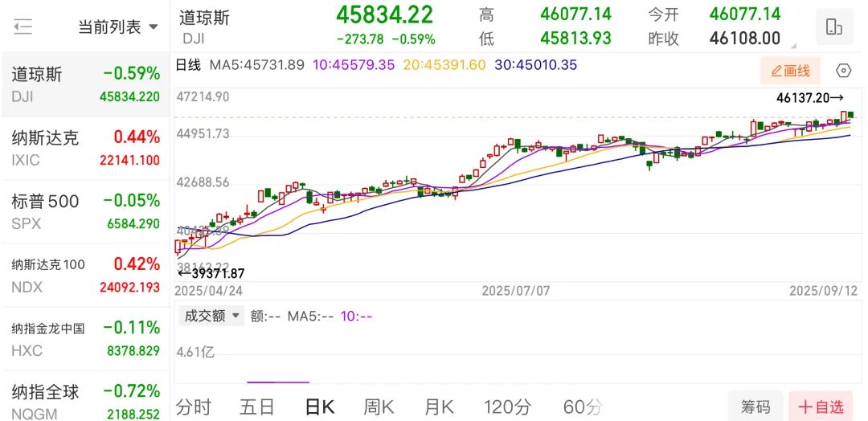The width and height of the screenshot is (868, 421).
Task: Switch to the 120分 tab
Action: tap(508, 407)
